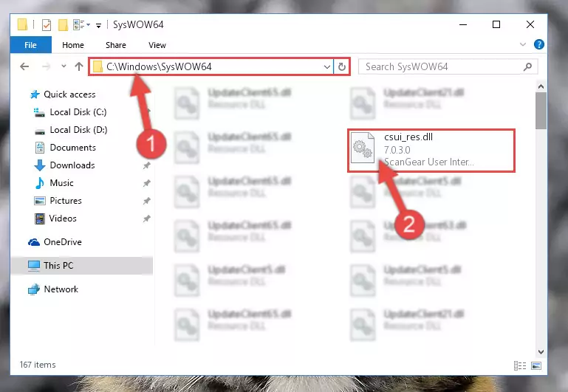Open Local Disk (D:) in sidebar
The height and width of the screenshot is (392, 568).
(78, 130)
